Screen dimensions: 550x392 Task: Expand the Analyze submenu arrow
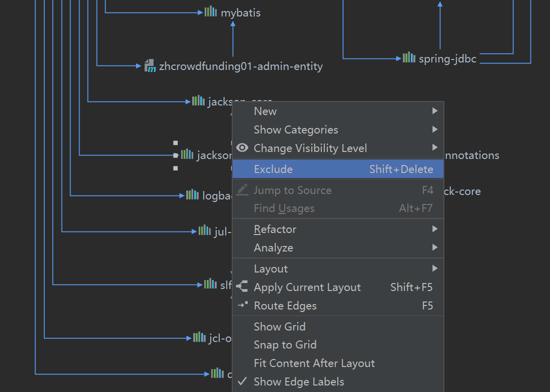(x=435, y=247)
